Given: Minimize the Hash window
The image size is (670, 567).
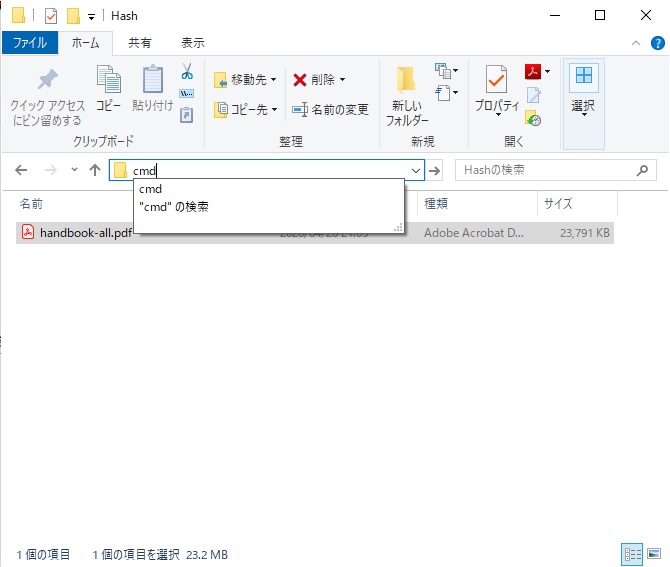Looking at the screenshot, I should click(555, 15).
